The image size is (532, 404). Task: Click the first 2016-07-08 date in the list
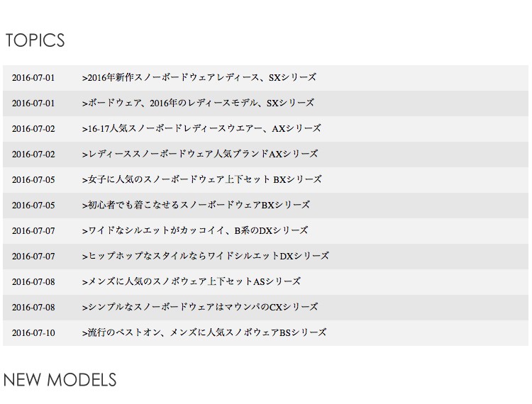[x=33, y=281]
